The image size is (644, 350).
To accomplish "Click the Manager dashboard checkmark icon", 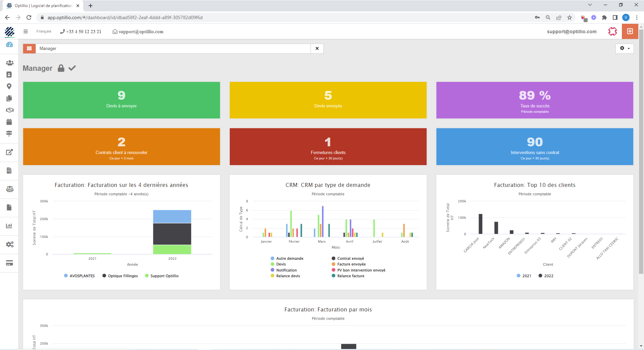I will pyautogui.click(x=72, y=68).
